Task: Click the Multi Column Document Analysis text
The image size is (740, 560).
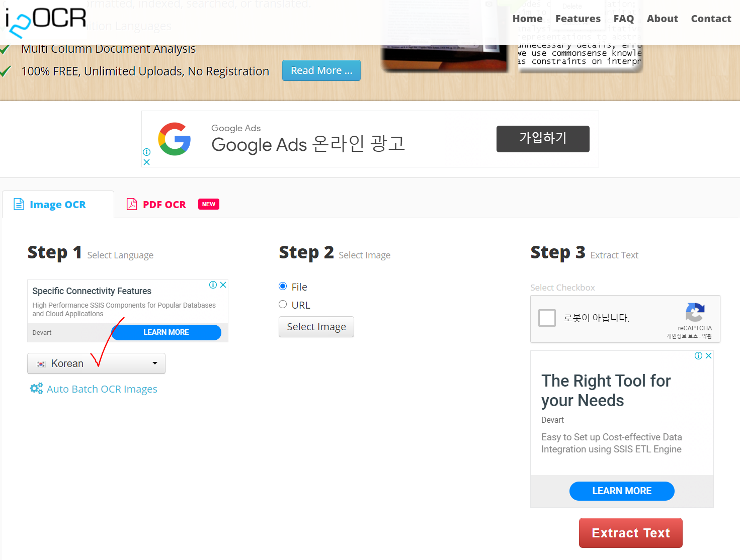Action: pyautogui.click(x=108, y=49)
